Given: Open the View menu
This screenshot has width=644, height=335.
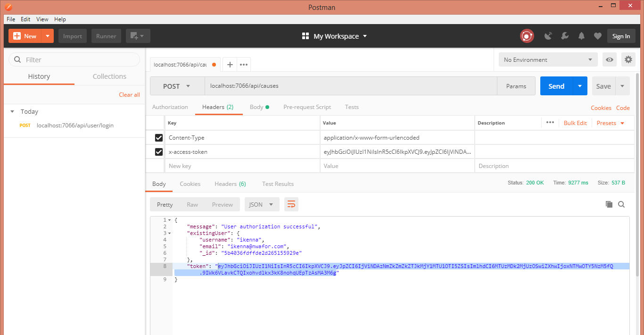Looking at the screenshot, I should [42, 19].
